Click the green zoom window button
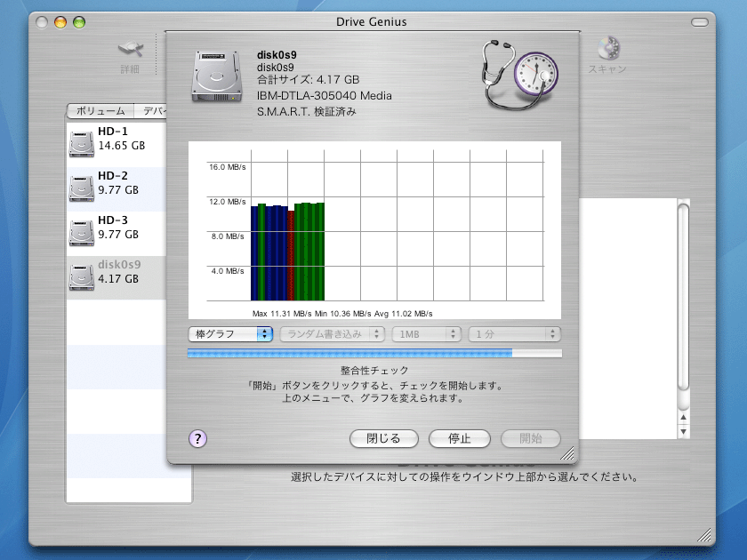 [x=79, y=22]
